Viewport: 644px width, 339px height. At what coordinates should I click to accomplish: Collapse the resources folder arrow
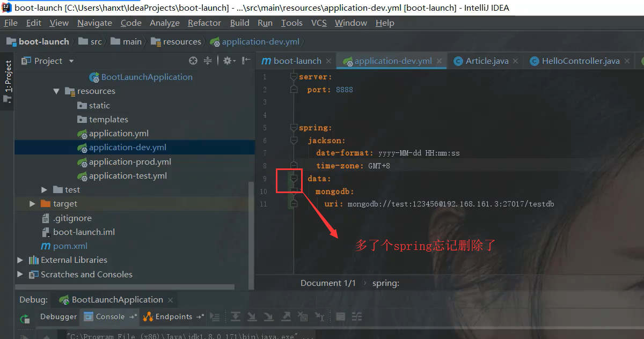56,91
